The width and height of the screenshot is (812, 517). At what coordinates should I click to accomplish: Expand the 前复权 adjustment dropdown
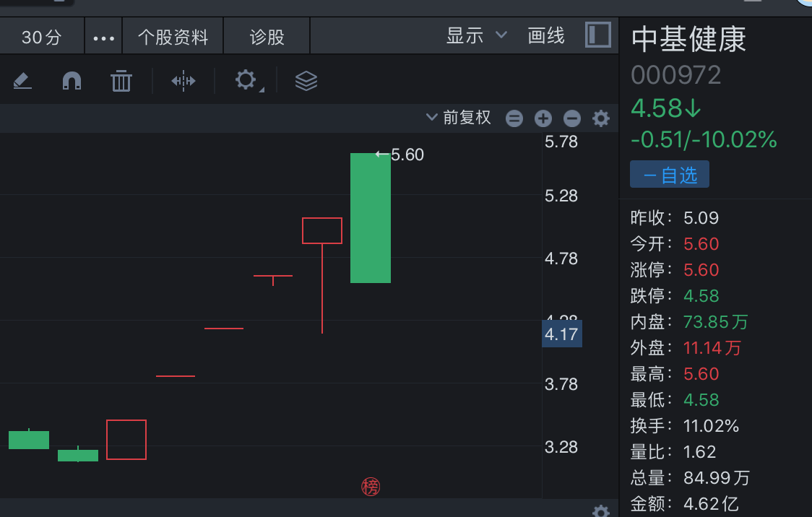(459, 118)
